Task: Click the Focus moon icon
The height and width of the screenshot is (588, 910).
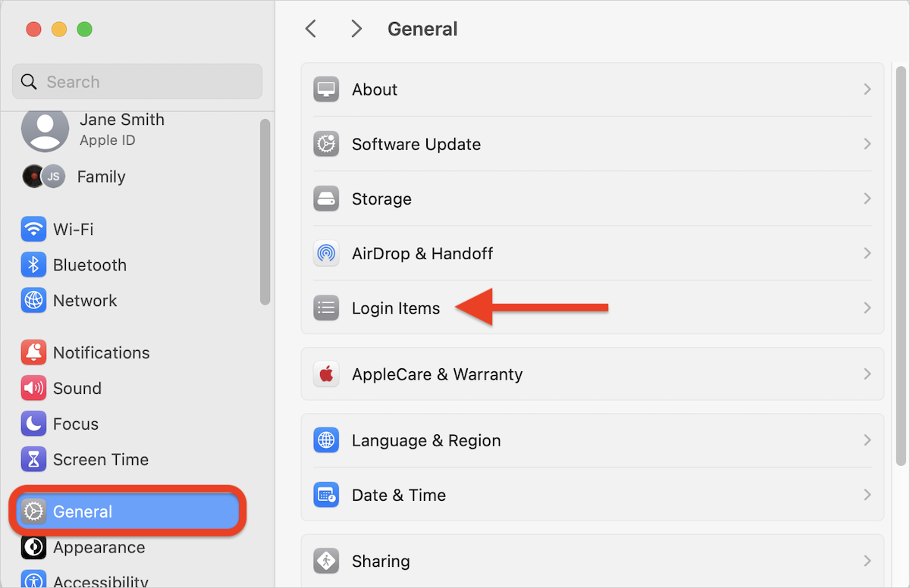Action: [x=33, y=424]
